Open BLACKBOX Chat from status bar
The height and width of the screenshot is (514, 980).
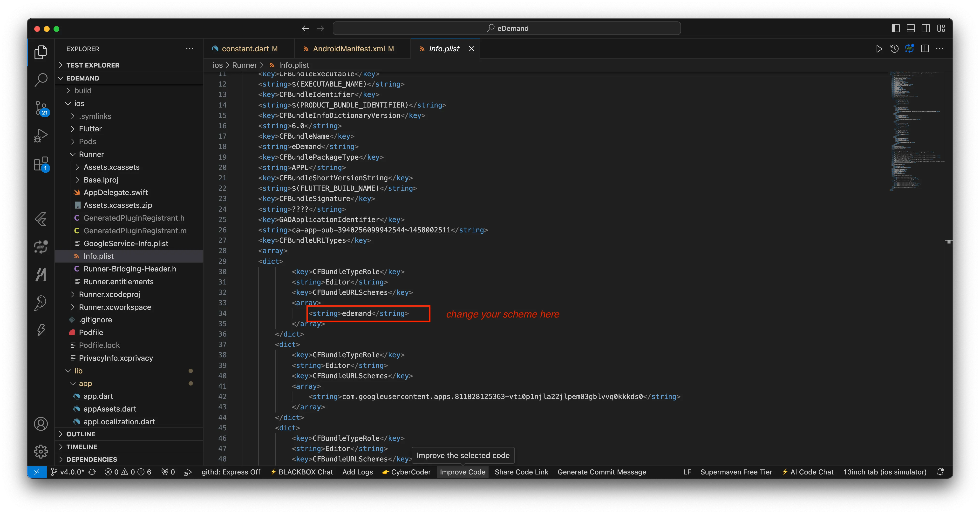pos(301,472)
